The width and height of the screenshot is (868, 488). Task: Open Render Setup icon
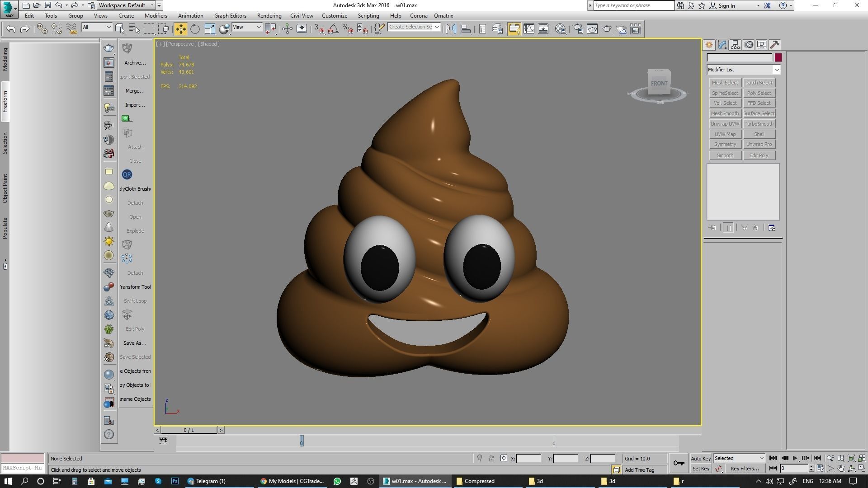578,29
